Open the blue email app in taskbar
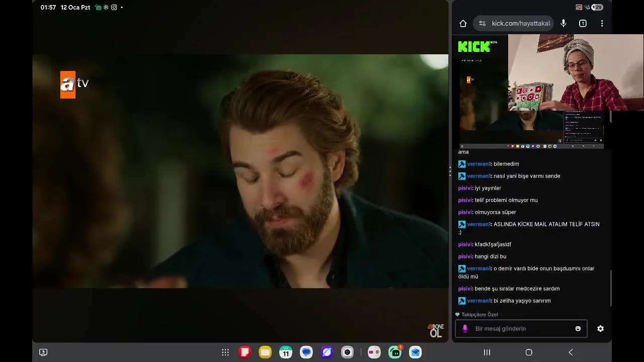The image size is (644, 362). [415, 352]
